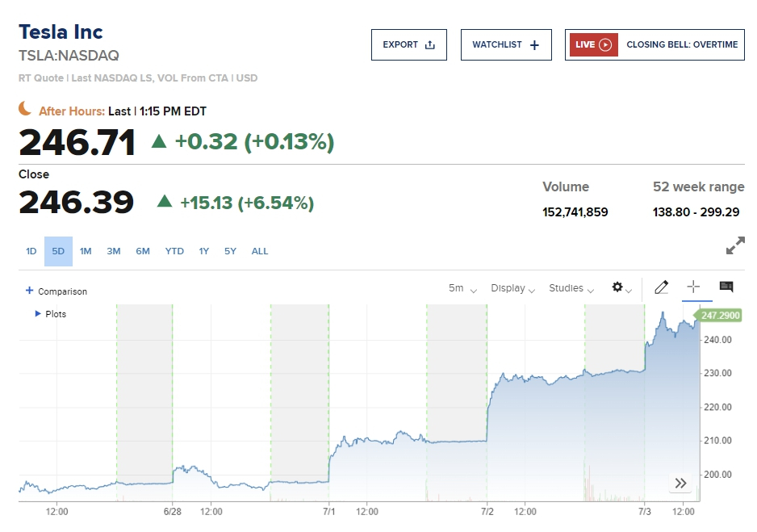Show the ALL time range

point(260,251)
